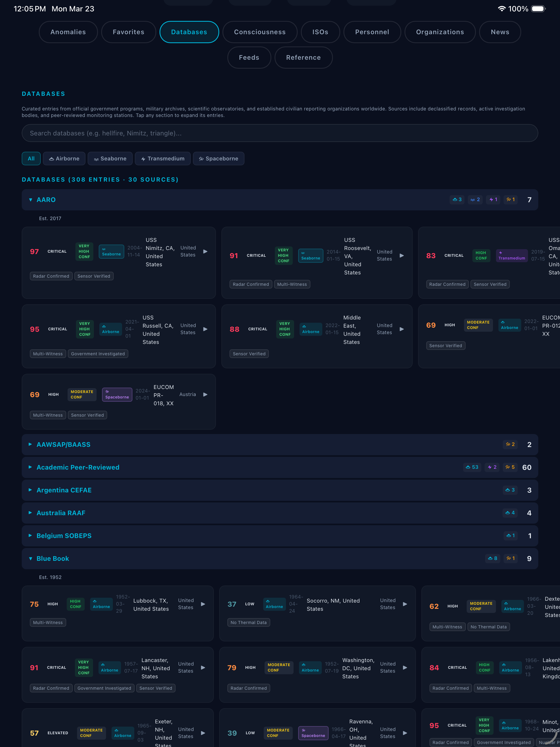Image resolution: width=560 pixels, height=747 pixels.
Task: Expand the Argentina CEFAE section
Action: (280, 490)
